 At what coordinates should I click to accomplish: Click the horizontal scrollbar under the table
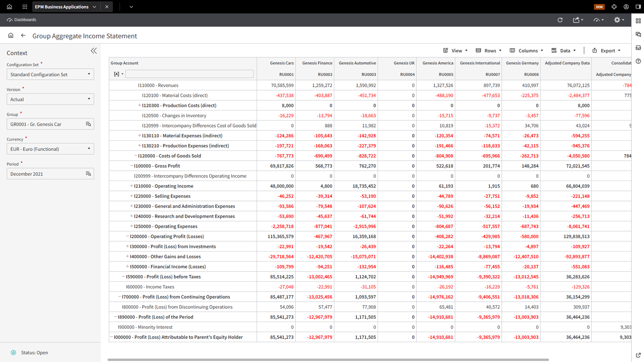(x=327, y=360)
